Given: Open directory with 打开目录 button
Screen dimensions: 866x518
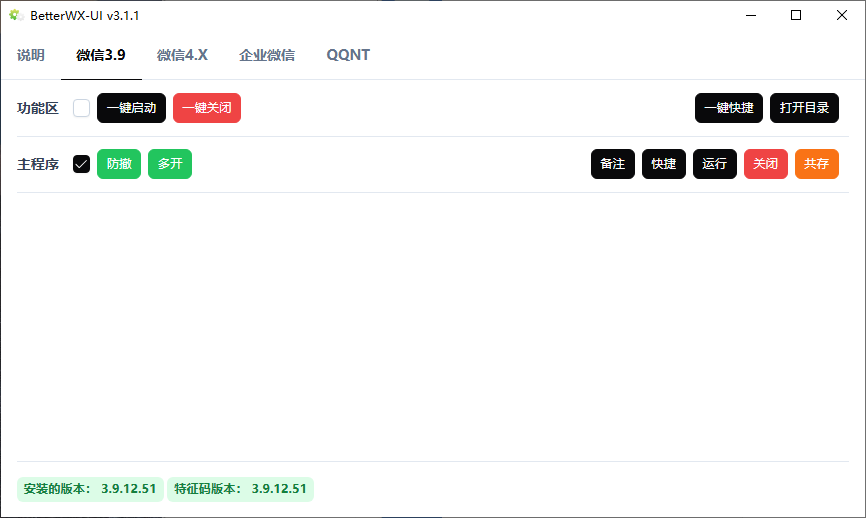Looking at the screenshot, I should tap(804, 108).
